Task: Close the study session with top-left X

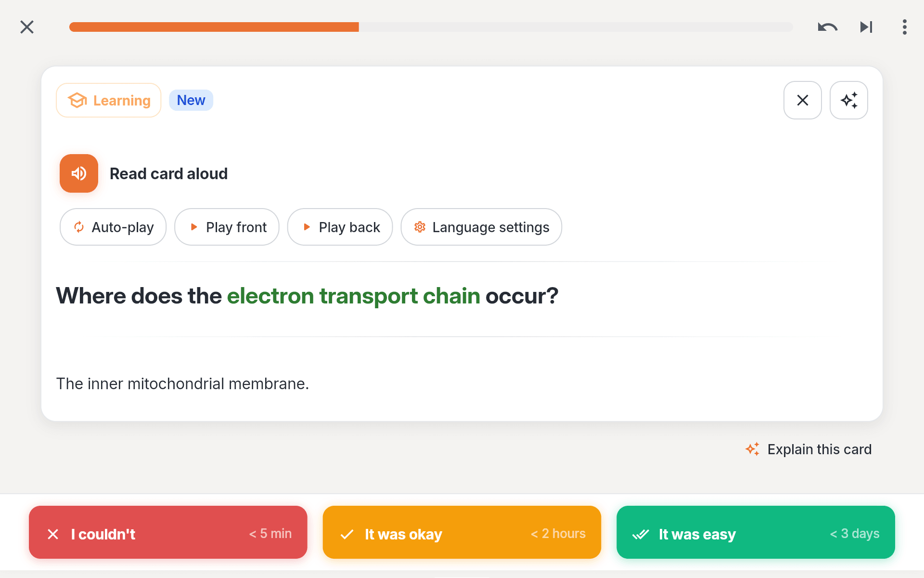Action: (x=27, y=27)
